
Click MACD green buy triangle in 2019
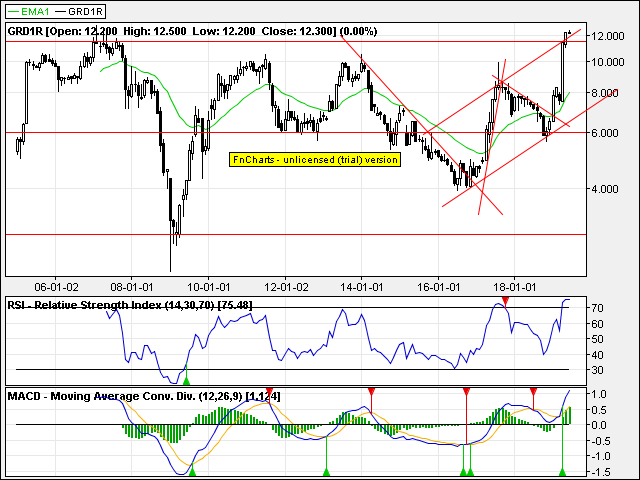click(562, 472)
